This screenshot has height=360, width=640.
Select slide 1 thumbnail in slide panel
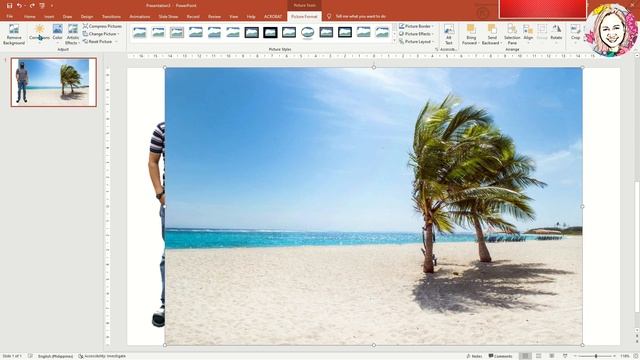click(53, 82)
